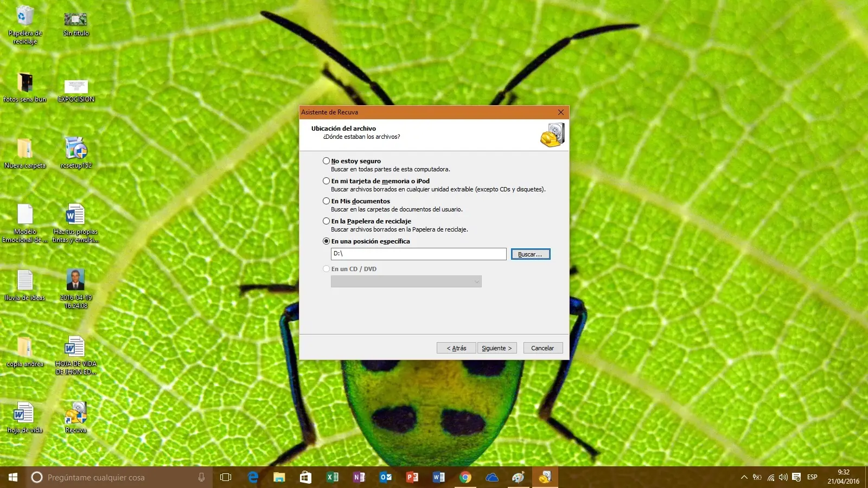The image size is (868, 488).
Task: Select the 'hoja de vida' Word shortcut
Action: (25, 418)
